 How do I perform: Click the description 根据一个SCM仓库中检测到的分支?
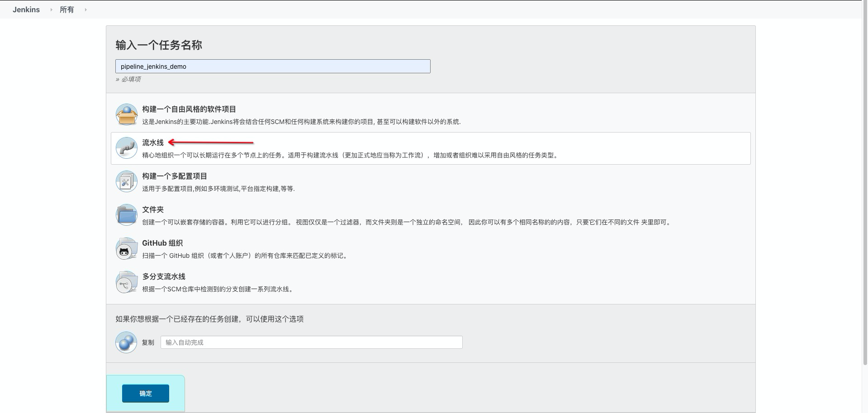pyautogui.click(x=218, y=289)
